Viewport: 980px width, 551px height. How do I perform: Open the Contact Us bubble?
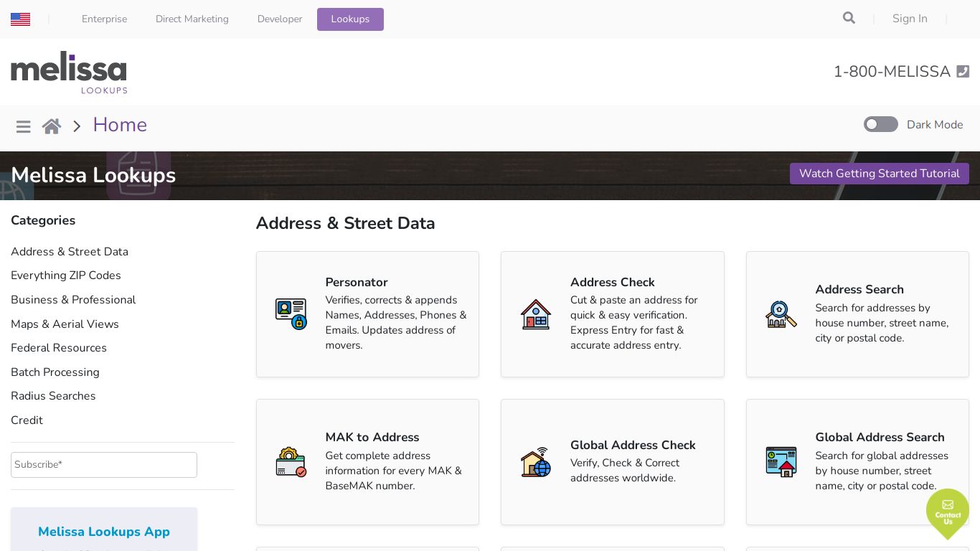pos(948,513)
